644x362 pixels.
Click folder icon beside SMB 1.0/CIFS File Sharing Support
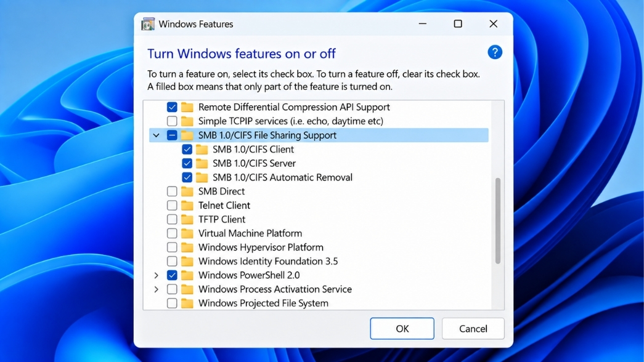[x=187, y=135]
